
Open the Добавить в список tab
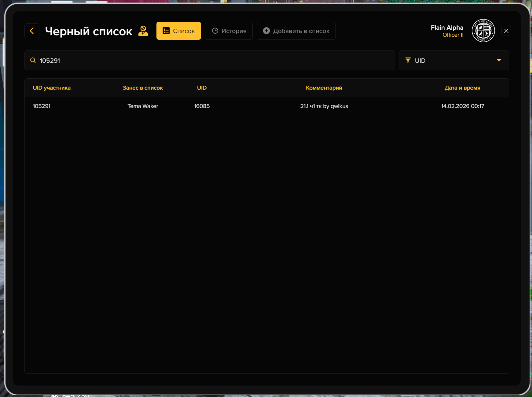(x=296, y=31)
